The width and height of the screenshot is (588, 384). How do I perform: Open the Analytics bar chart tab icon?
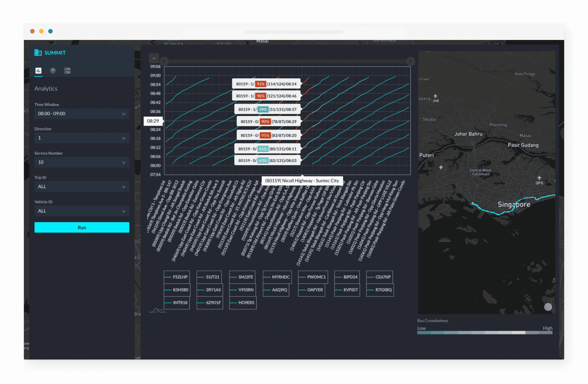point(38,71)
